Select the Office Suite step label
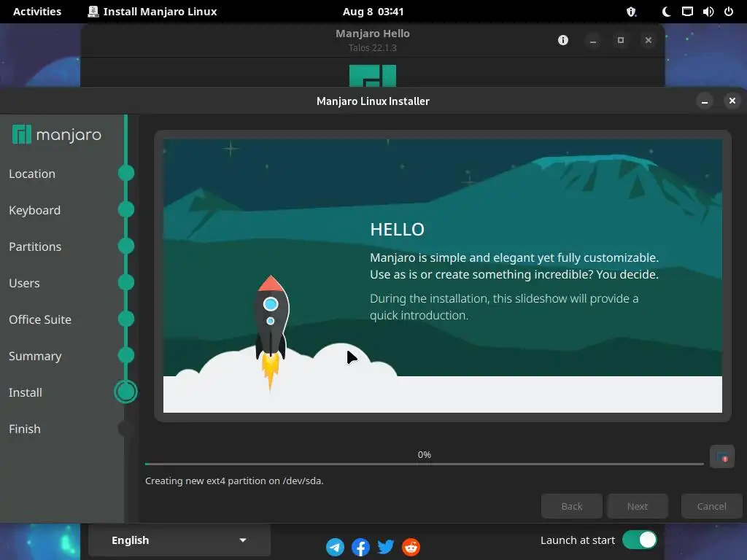Screen dimensions: 747x560 point(40,319)
